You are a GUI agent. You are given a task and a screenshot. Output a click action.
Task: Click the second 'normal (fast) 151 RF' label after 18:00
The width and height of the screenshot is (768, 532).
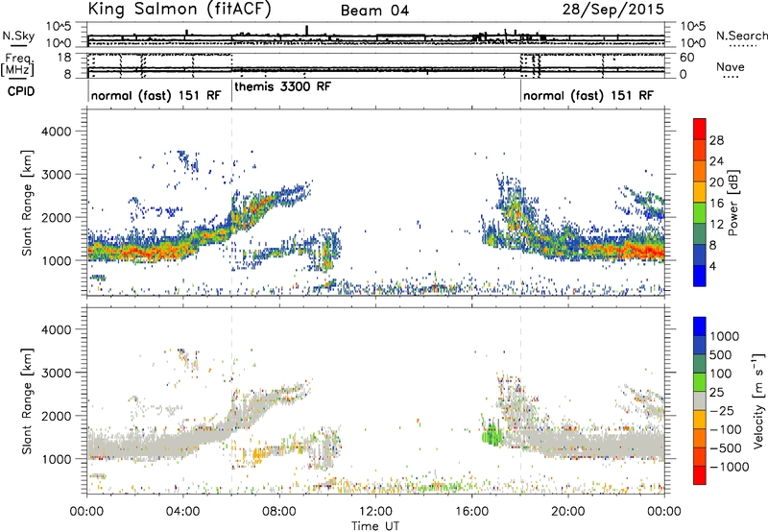point(588,95)
